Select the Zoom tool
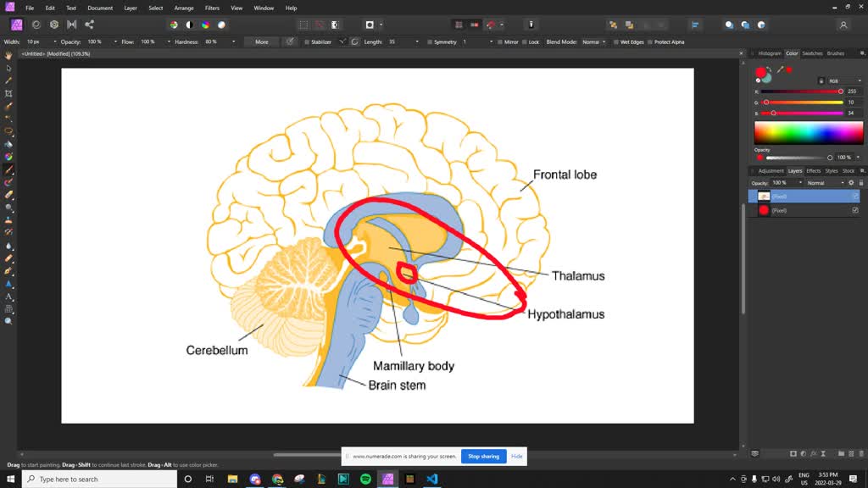The image size is (868, 488). tap(9, 321)
